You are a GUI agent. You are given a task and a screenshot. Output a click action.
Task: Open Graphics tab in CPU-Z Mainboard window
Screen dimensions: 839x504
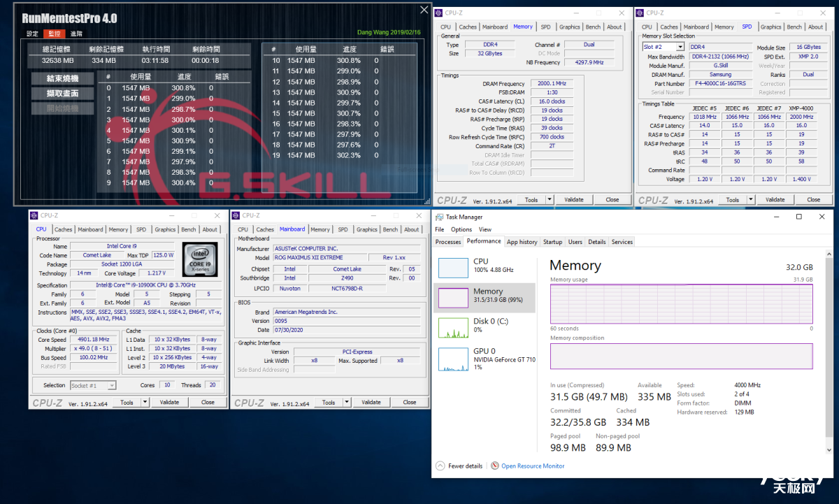[x=366, y=229]
